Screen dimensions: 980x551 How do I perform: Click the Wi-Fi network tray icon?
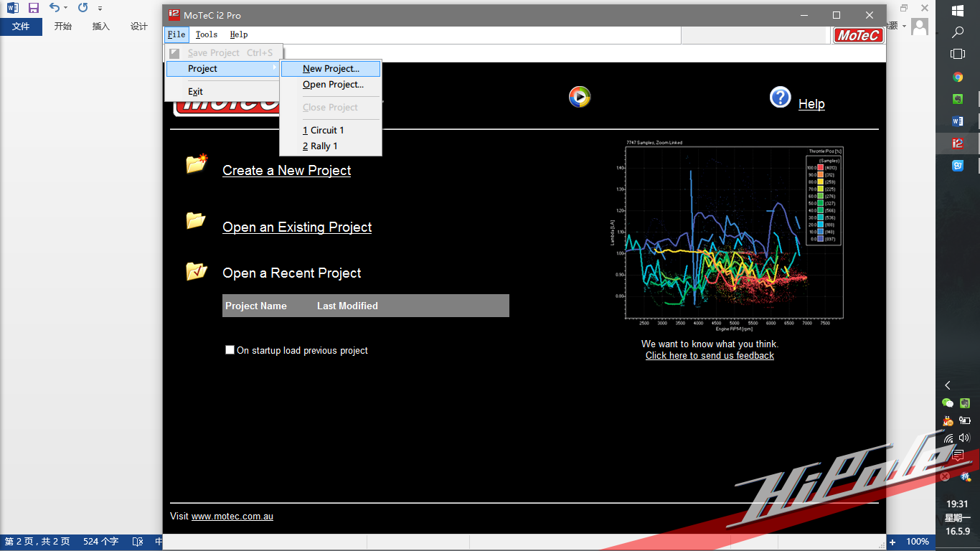[x=948, y=438]
